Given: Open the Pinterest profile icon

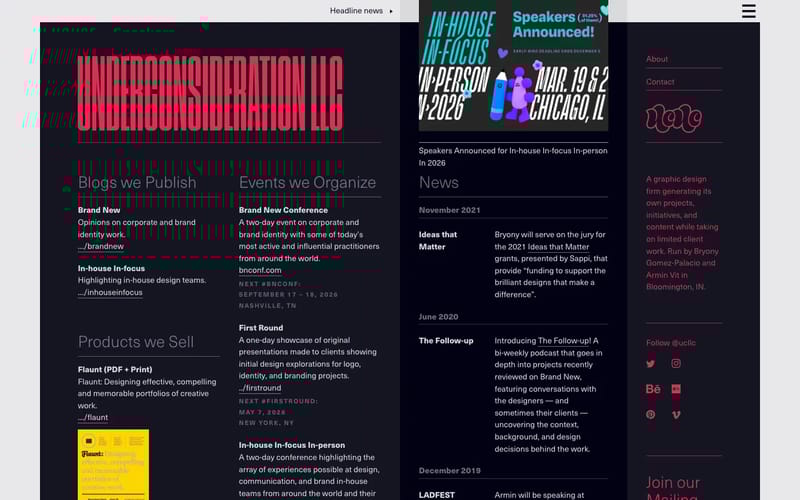Looking at the screenshot, I should 651,414.
